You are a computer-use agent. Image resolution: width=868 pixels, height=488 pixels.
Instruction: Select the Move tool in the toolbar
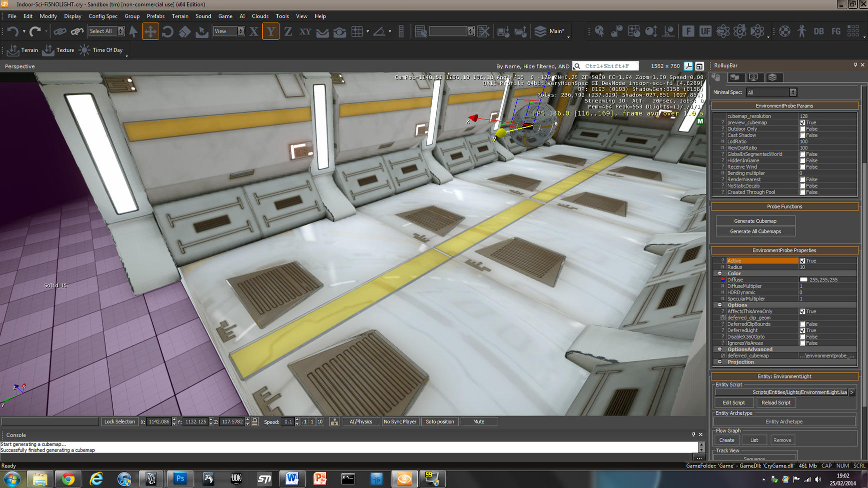tap(150, 31)
